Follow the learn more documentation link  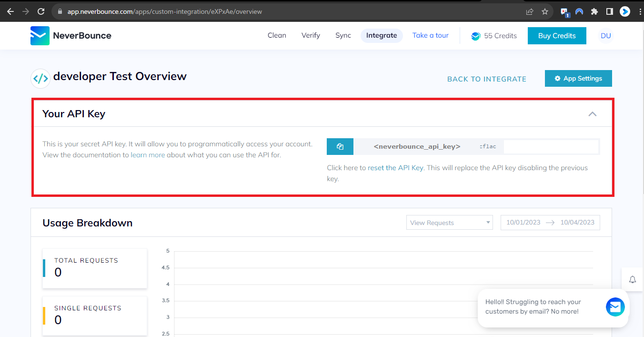[148, 155]
